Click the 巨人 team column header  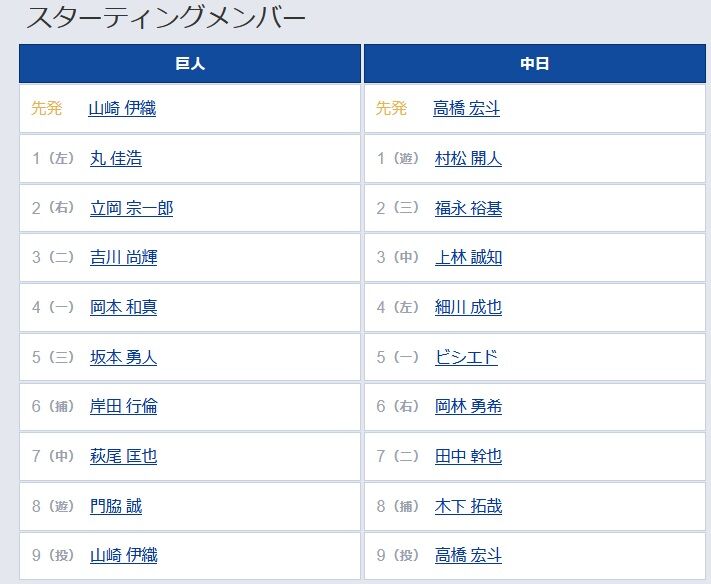click(190, 63)
